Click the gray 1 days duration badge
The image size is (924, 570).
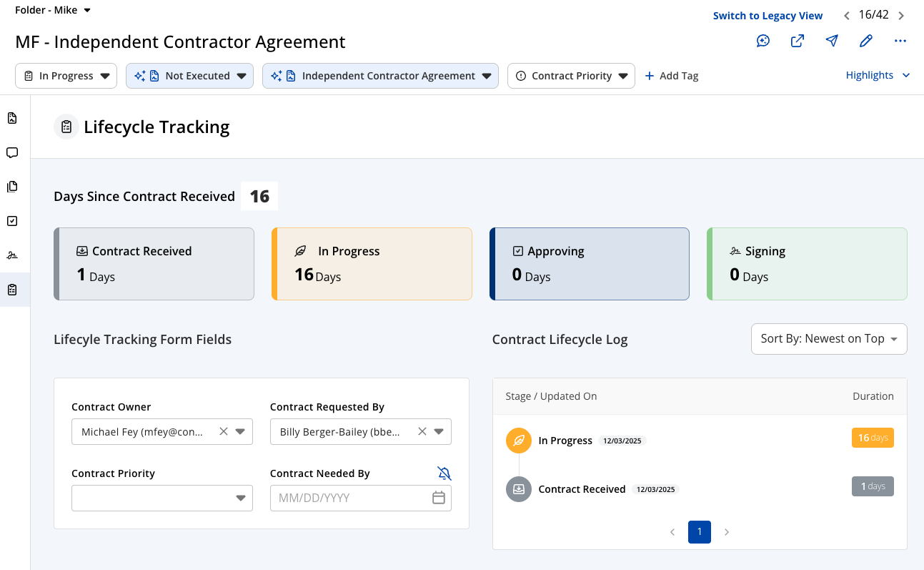(x=873, y=486)
